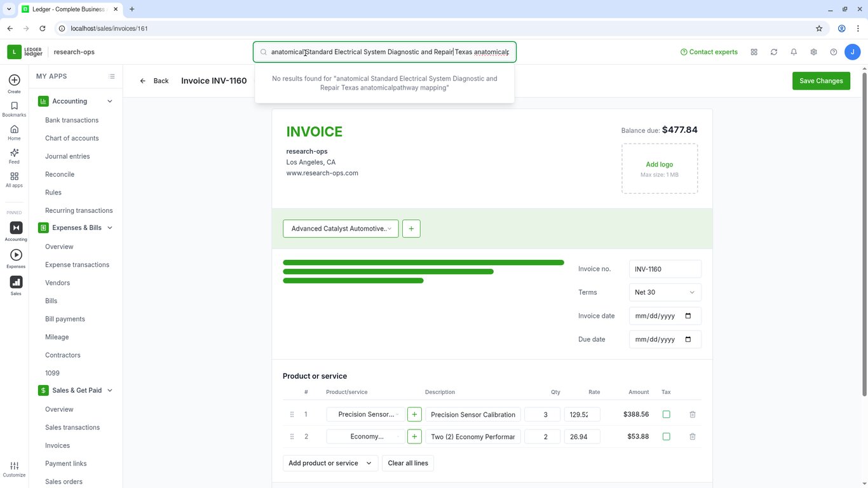Open the Terms Net 30 dropdown
The width and height of the screenshot is (868, 488).
click(665, 292)
